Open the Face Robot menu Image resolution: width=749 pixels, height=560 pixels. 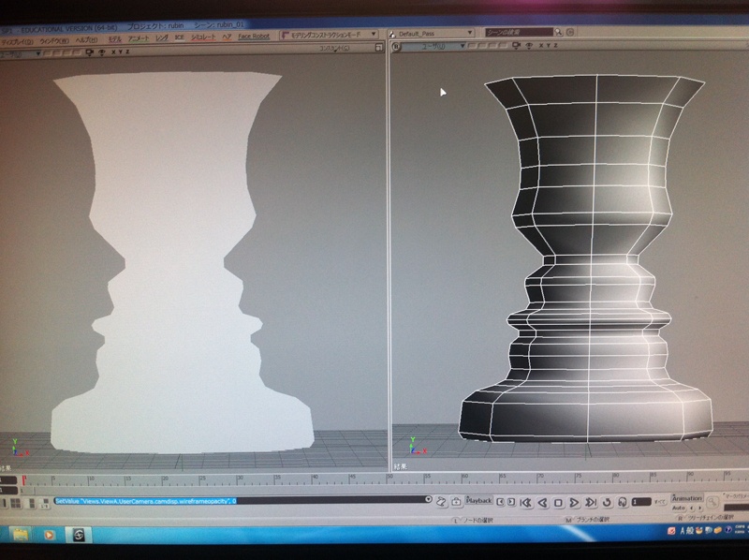pos(256,35)
